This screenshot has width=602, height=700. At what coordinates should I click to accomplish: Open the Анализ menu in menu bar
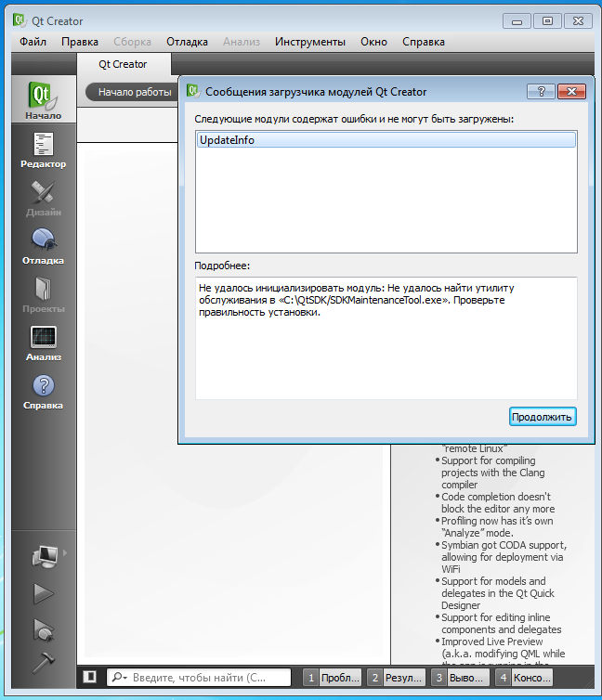[242, 42]
